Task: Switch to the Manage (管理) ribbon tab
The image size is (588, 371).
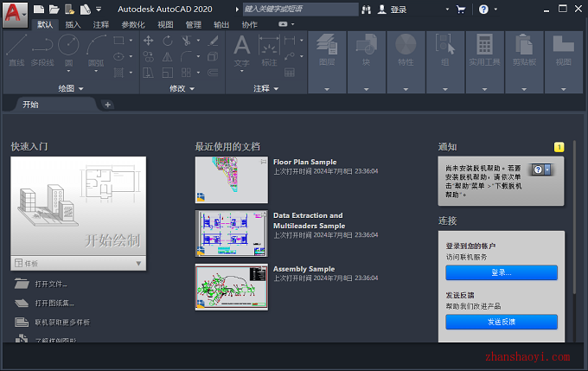Action: [x=194, y=25]
